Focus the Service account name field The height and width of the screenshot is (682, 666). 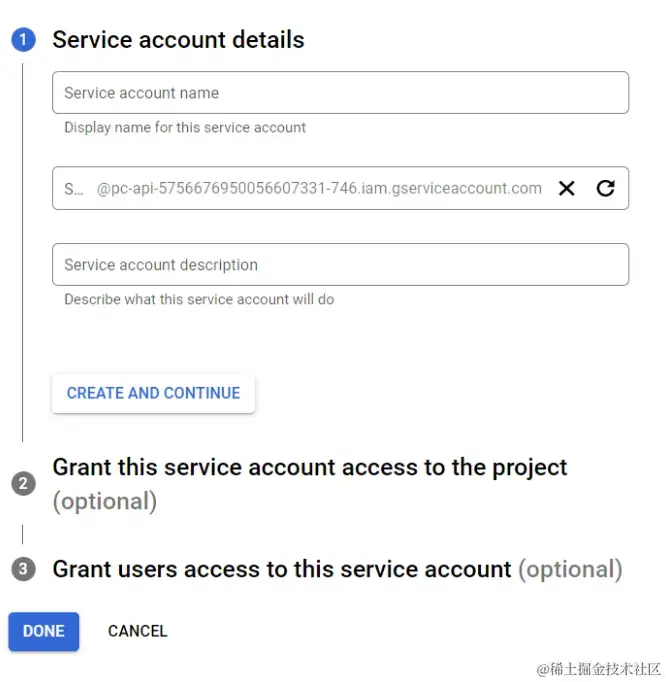pos(340,93)
